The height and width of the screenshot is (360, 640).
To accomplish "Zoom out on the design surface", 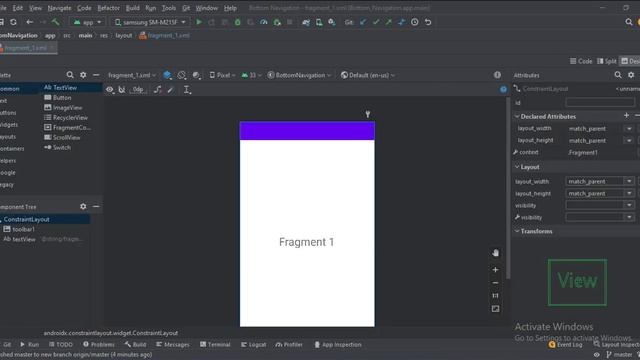I will 495,282.
